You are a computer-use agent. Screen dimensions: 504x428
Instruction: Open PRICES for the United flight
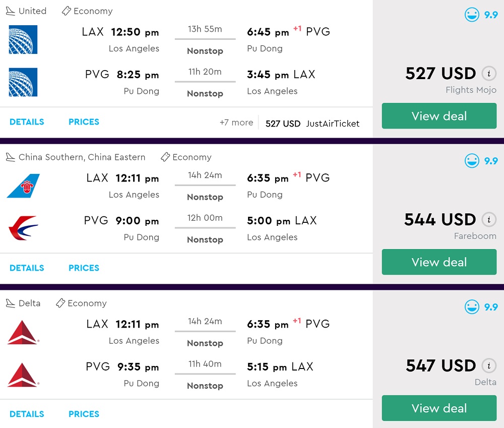[x=84, y=122]
